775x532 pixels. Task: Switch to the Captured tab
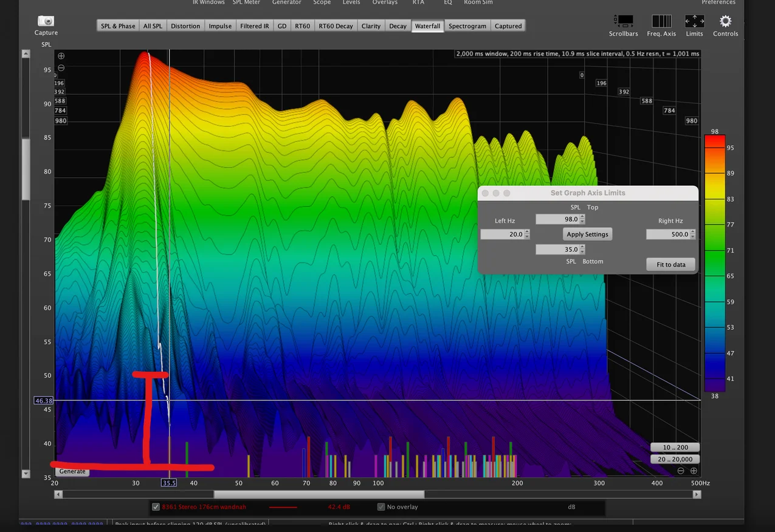(508, 26)
